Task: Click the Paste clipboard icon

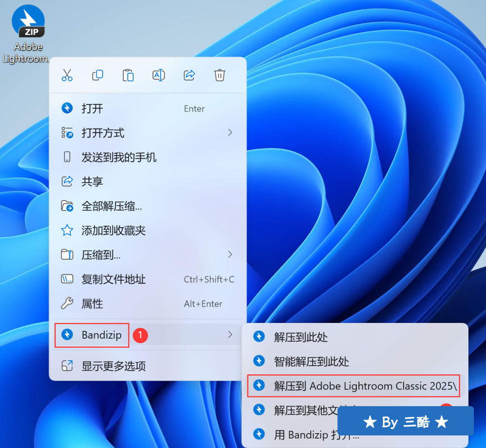Action: click(128, 75)
